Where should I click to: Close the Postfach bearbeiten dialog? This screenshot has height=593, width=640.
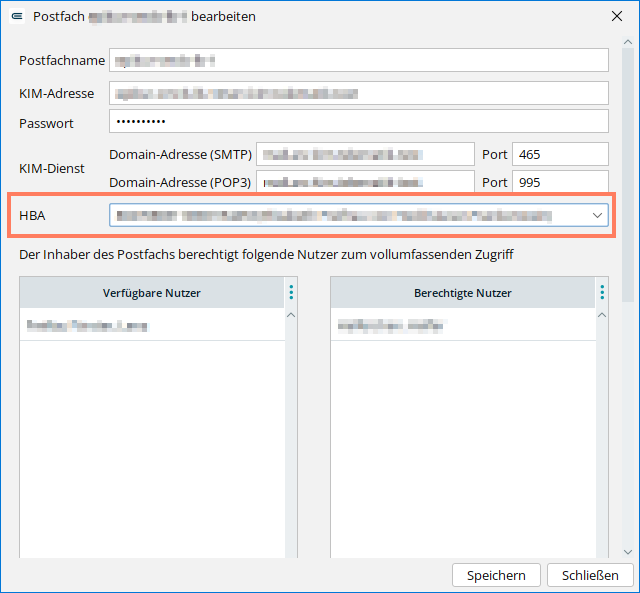pos(617,16)
